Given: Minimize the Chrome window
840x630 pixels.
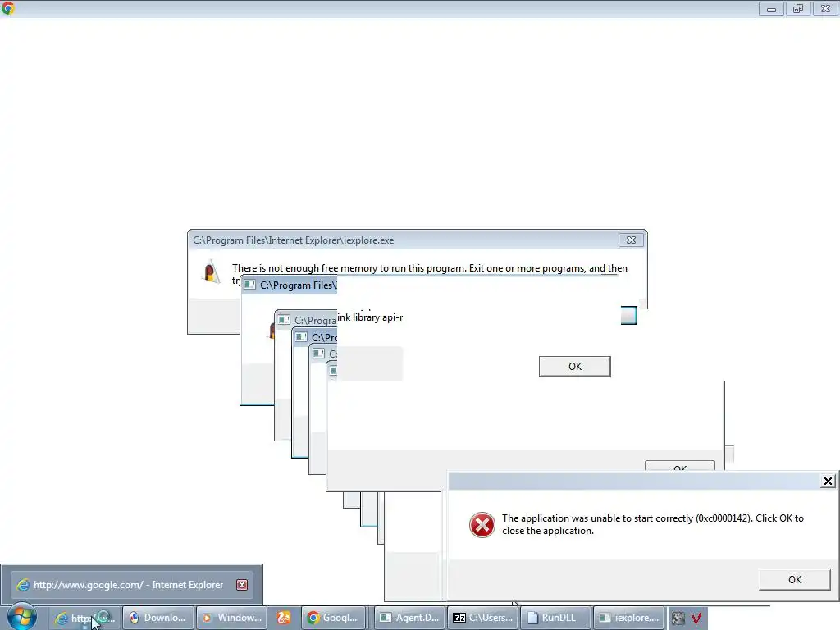Looking at the screenshot, I should (x=771, y=8).
